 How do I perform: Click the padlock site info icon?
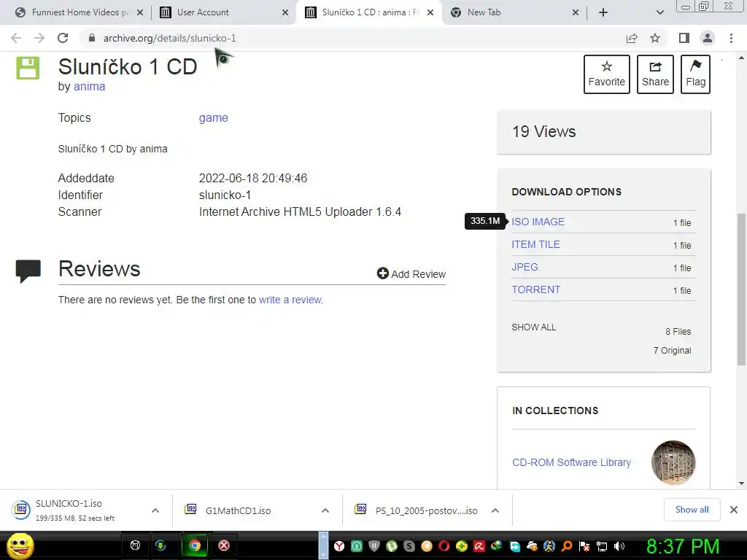coord(92,38)
